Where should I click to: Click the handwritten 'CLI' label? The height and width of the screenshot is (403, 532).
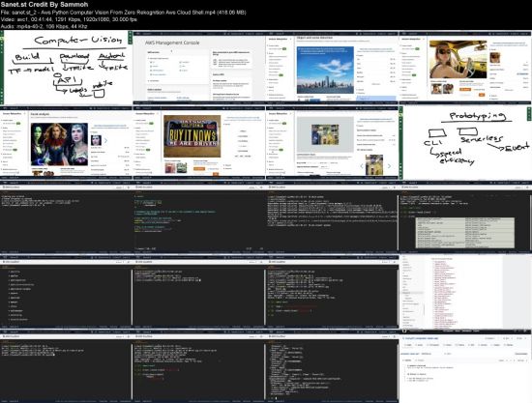click(x=432, y=143)
